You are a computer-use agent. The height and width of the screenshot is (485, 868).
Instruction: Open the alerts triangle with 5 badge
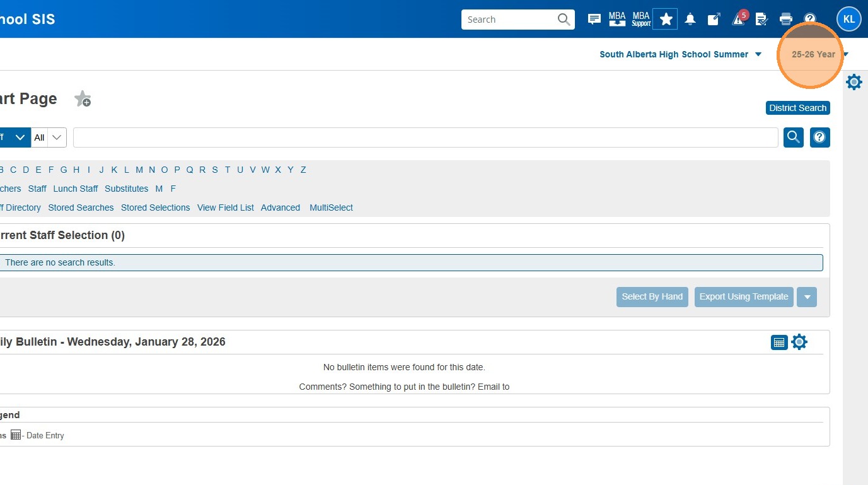click(x=738, y=19)
